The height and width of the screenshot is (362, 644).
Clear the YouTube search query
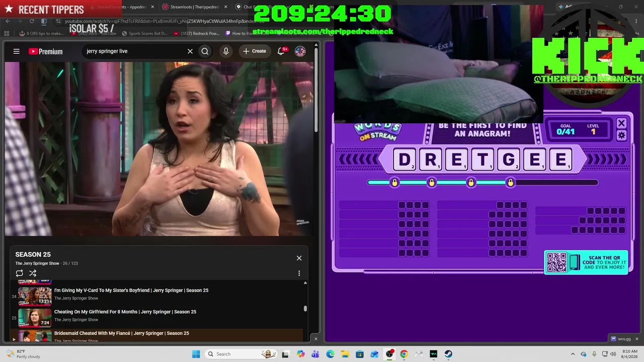coord(190,51)
